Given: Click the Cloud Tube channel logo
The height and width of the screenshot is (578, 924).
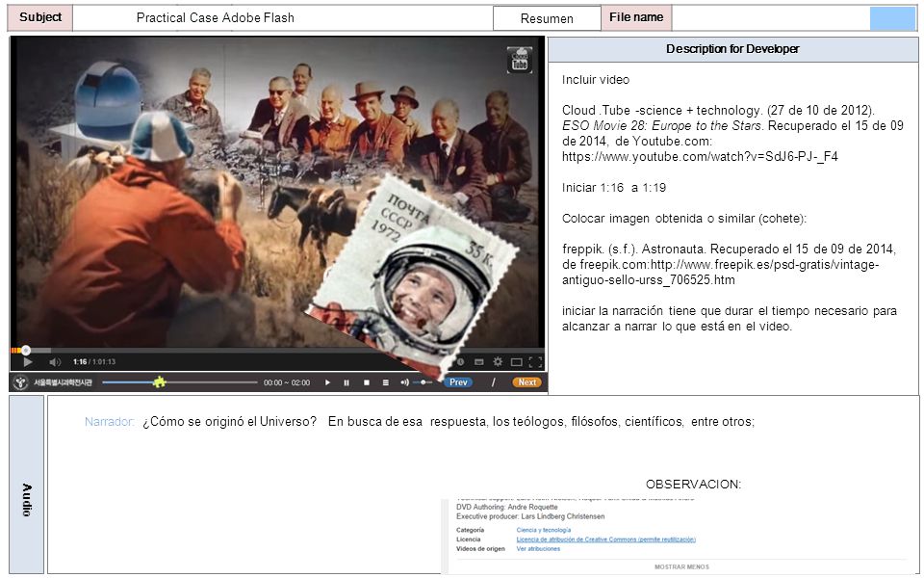Looking at the screenshot, I should tap(520, 60).
